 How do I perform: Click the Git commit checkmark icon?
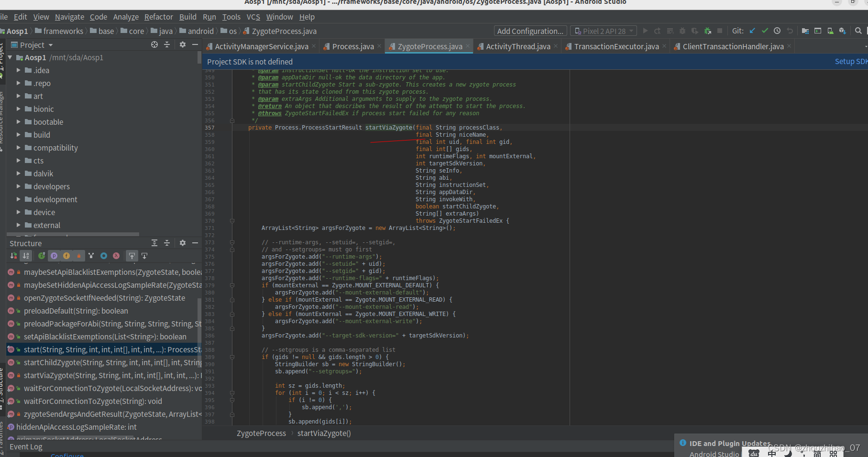[765, 31]
